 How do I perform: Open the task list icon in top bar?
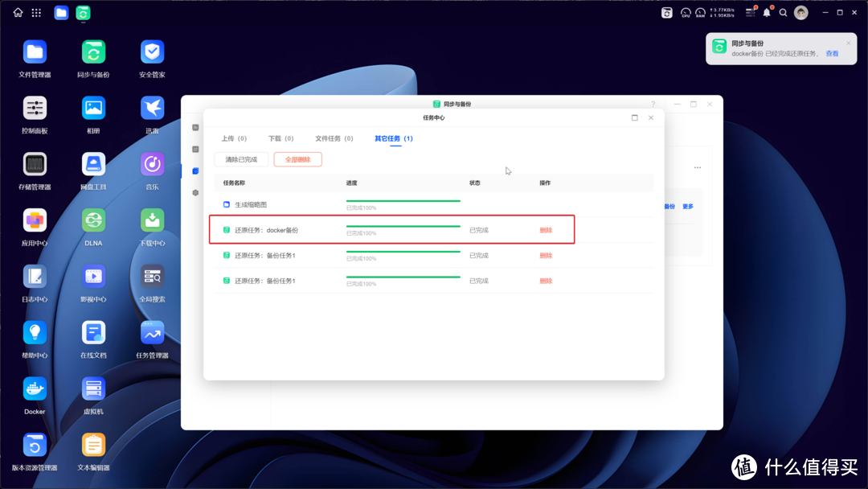750,12
